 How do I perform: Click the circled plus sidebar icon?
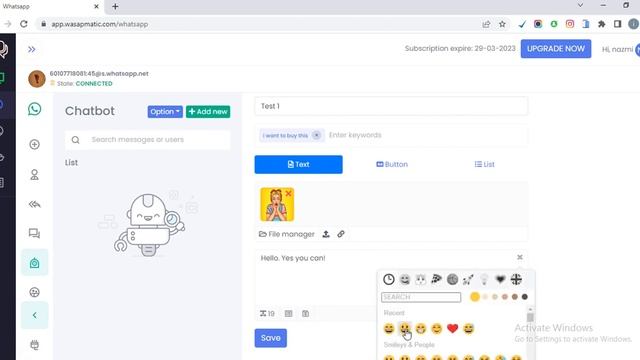coord(35,144)
